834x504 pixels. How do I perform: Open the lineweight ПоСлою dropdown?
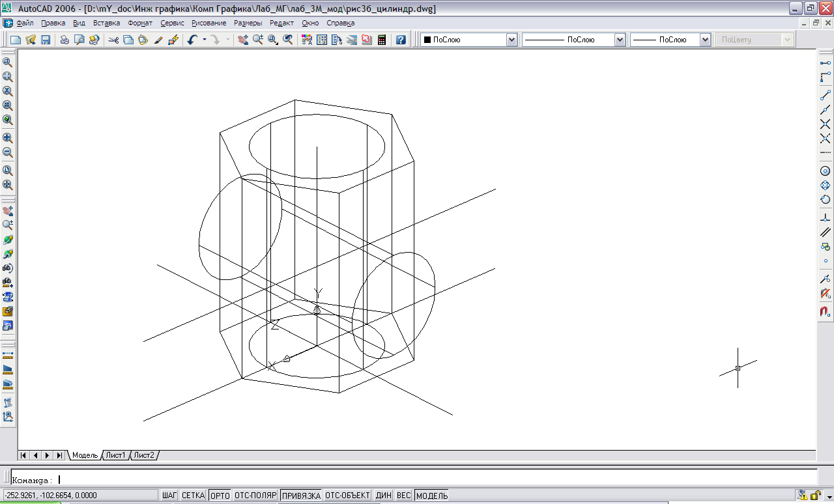click(x=670, y=40)
